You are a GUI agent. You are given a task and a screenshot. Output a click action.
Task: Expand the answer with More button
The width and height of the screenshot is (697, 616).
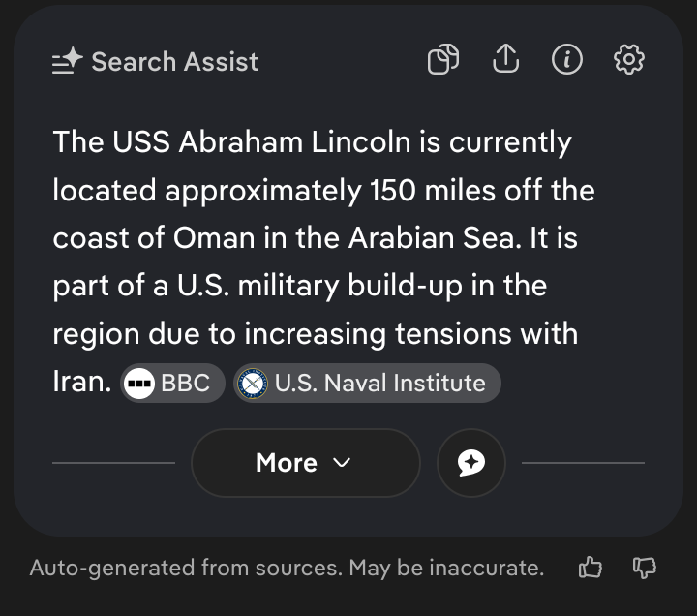pyautogui.click(x=287, y=463)
